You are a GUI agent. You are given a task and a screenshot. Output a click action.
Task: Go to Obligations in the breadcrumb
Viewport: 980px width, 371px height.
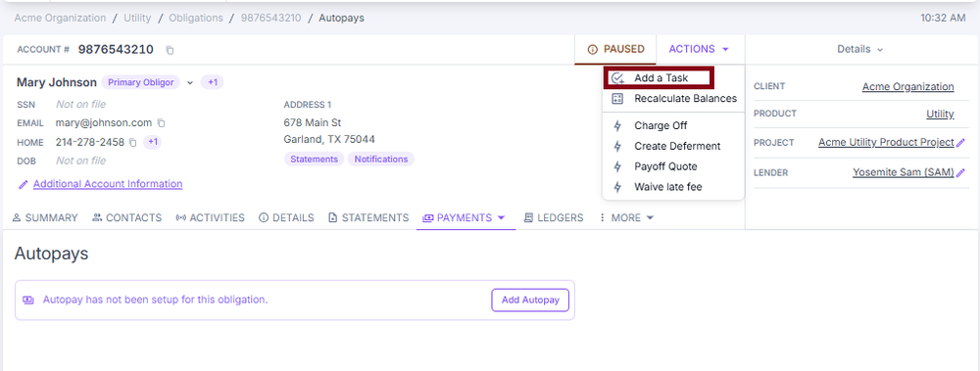pos(196,19)
